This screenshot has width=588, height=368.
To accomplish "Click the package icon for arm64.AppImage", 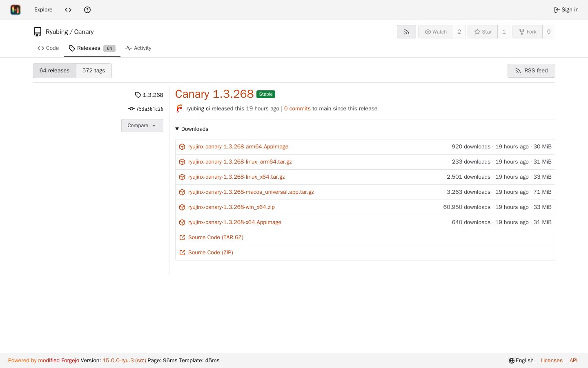I will (x=182, y=147).
